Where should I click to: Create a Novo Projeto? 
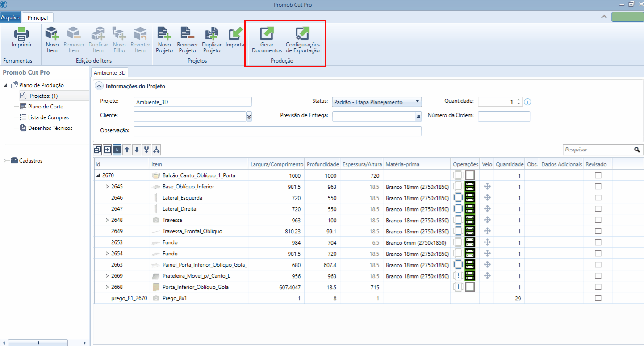(x=164, y=34)
